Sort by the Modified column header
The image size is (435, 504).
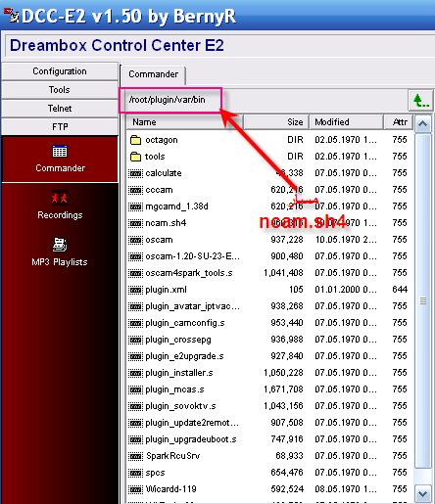[346, 122]
